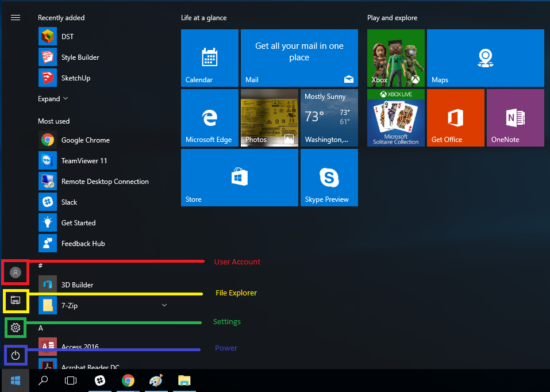Click the 'Life at a glance' group title
Viewport: 550px width, 392px height.
[204, 18]
